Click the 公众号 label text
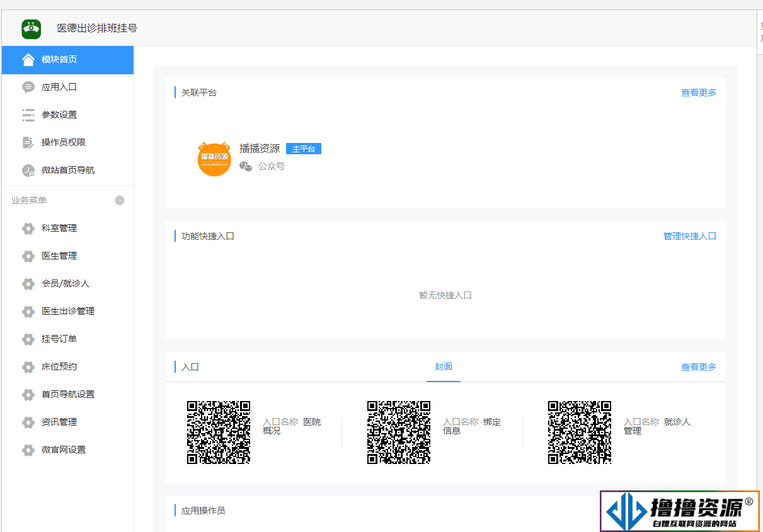 pos(272,166)
